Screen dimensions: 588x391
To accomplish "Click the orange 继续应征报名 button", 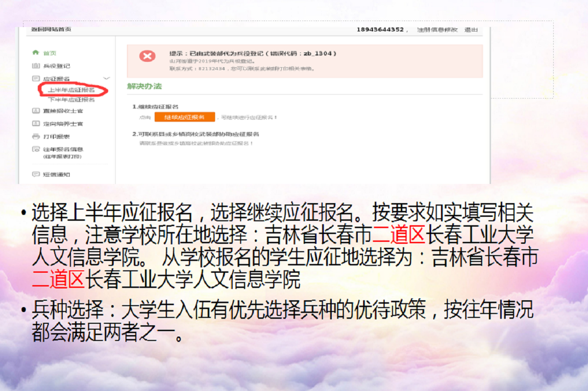I will 185,117.
